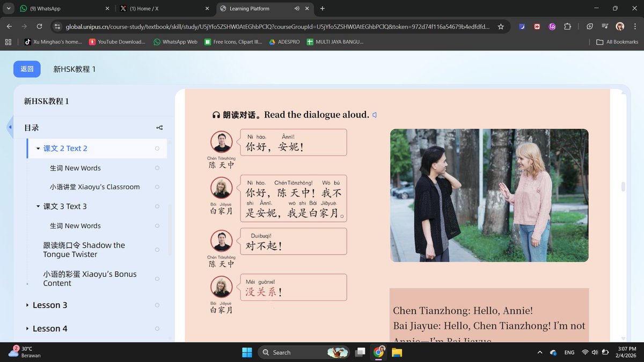
Task: Open the Free Icons, Clipart bookmark
Action: tap(233, 42)
